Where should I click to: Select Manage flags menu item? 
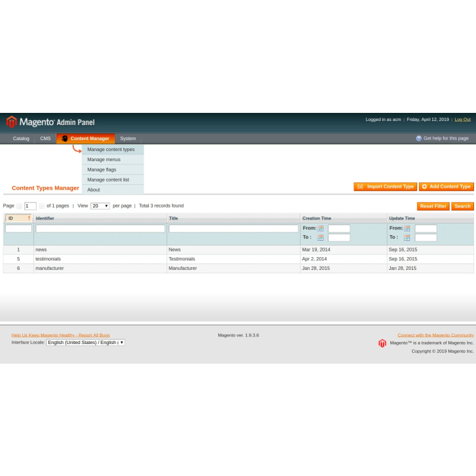click(x=113, y=169)
